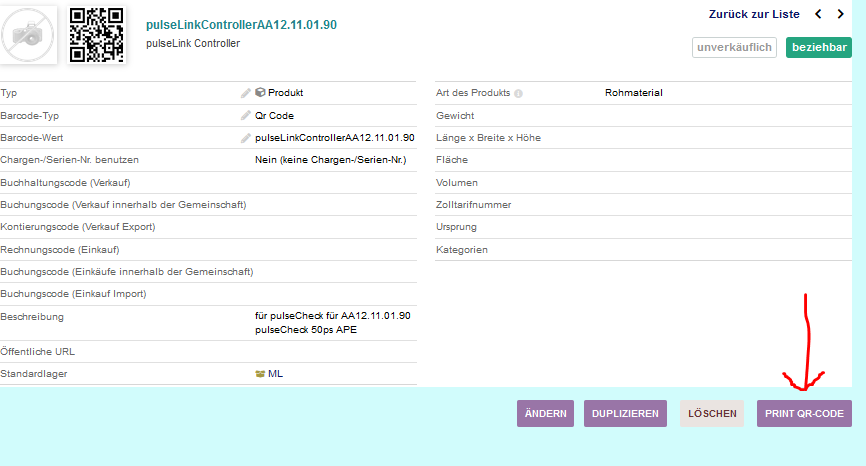The width and height of the screenshot is (866, 466).
Task: Click the DUPLIZIEREN button
Action: click(x=625, y=414)
